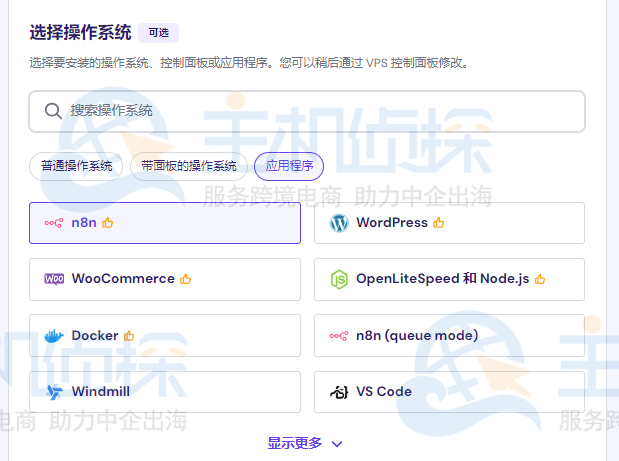Image resolution: width=619 pixels, height=461 pixels.
Task: Click the Docker whale icon
Action: 54,336
